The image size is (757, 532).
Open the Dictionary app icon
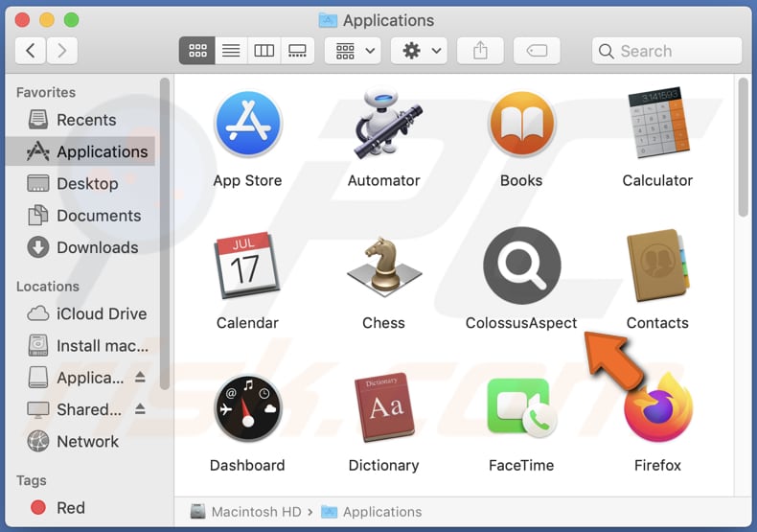pos(384,407)
